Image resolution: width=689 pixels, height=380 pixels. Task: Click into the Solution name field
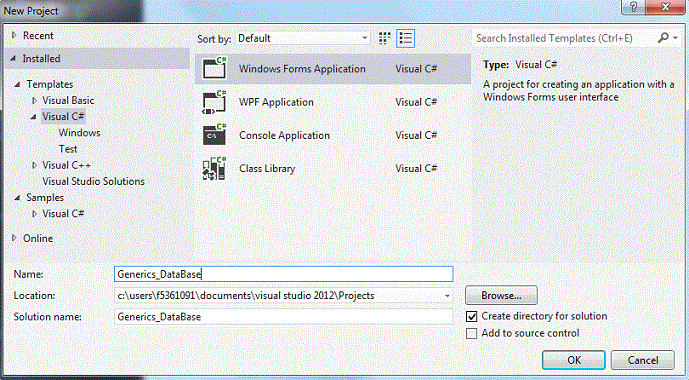[x=283, y=317]
